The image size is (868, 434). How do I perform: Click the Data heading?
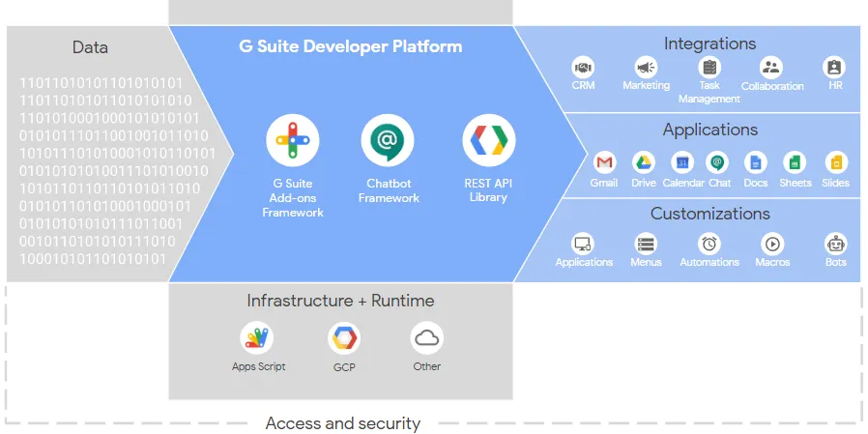[90, 47]
